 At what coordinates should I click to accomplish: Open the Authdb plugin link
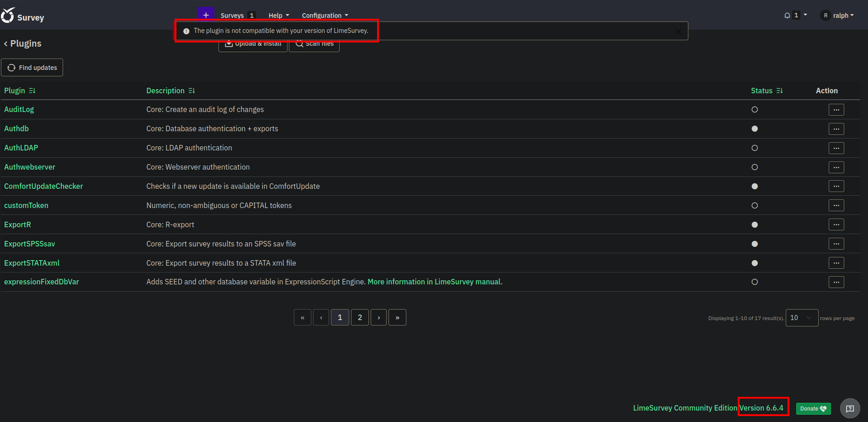pos(16,129)
